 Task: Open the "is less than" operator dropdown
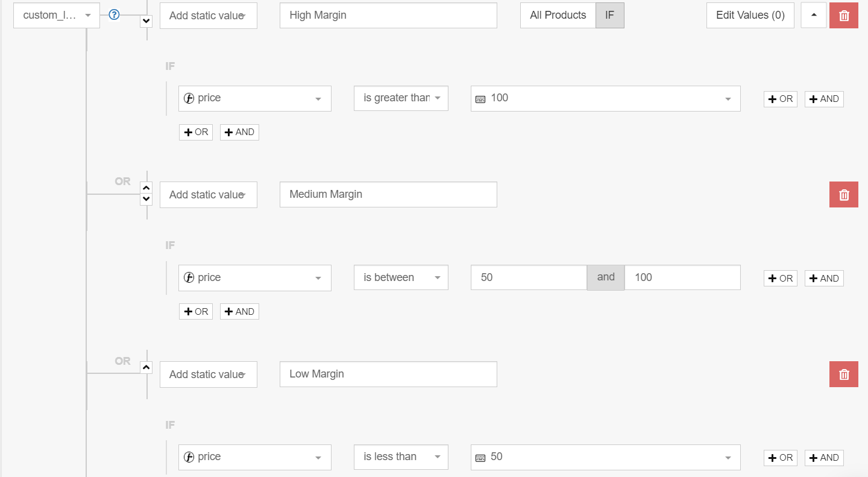[401, 457]
